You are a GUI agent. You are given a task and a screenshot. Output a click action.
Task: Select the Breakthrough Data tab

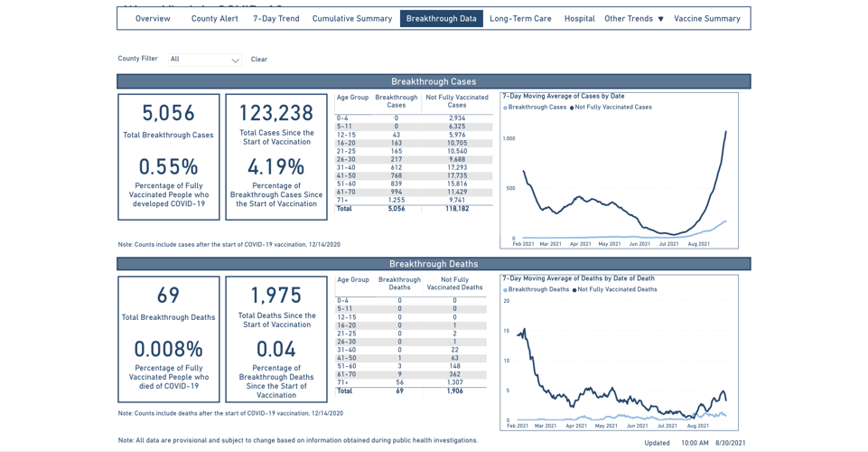coord(442,19)
